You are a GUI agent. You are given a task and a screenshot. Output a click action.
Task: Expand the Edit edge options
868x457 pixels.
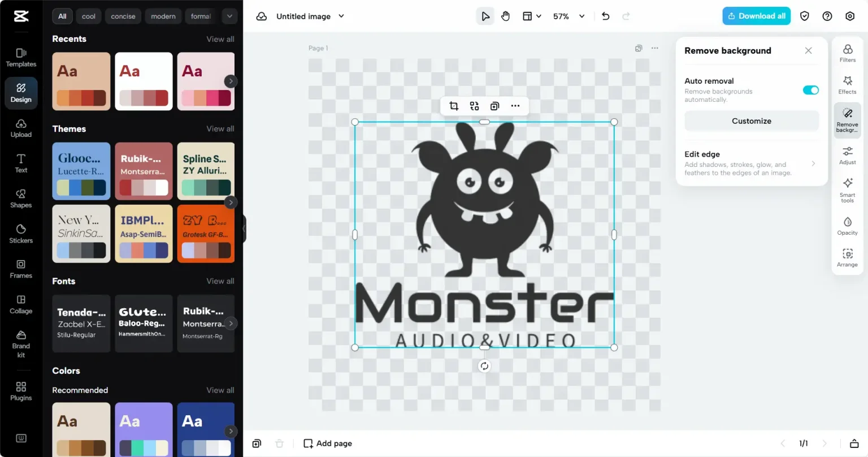tap(751, 163)
